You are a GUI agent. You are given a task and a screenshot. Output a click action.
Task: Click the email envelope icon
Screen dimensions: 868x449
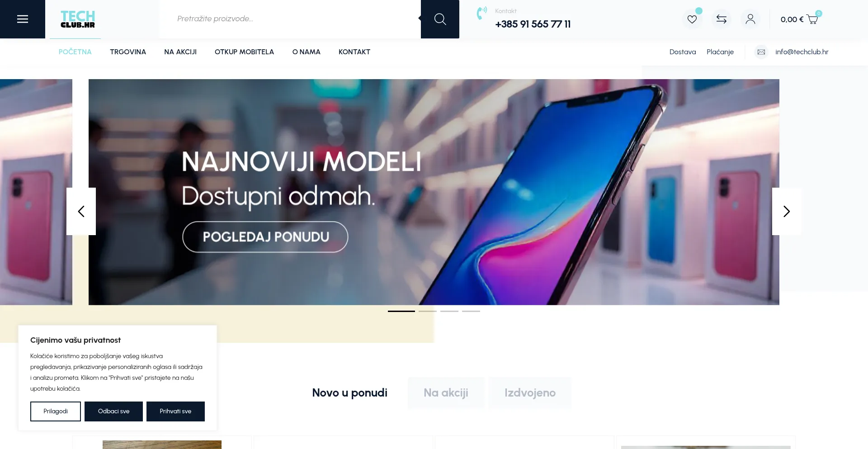(x=761, y=52)
